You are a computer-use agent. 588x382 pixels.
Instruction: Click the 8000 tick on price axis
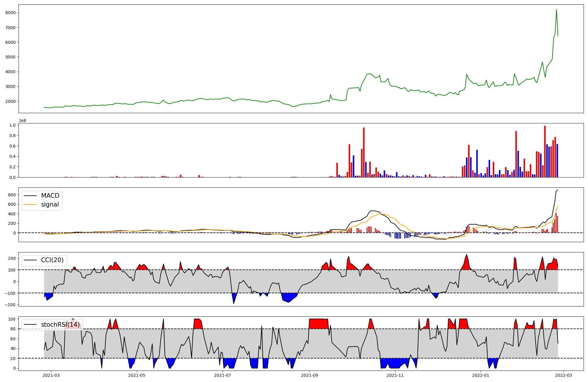point(10,13)
